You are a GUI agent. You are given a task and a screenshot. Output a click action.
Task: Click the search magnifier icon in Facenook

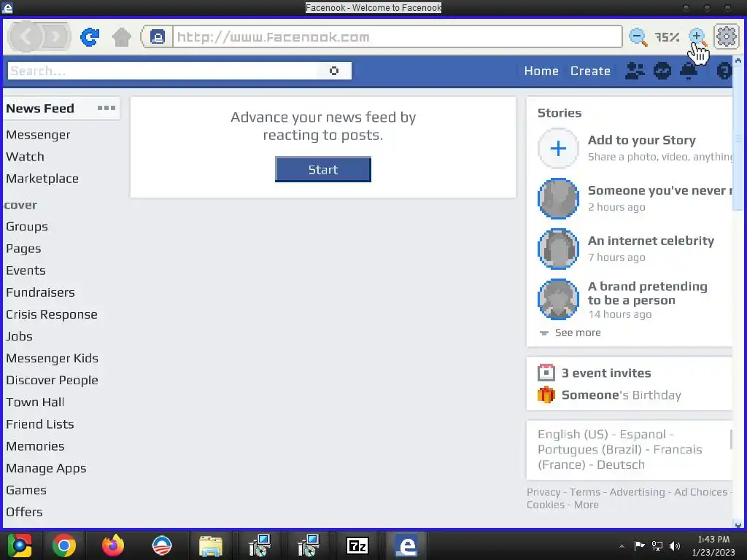click(x=334, y=71)
